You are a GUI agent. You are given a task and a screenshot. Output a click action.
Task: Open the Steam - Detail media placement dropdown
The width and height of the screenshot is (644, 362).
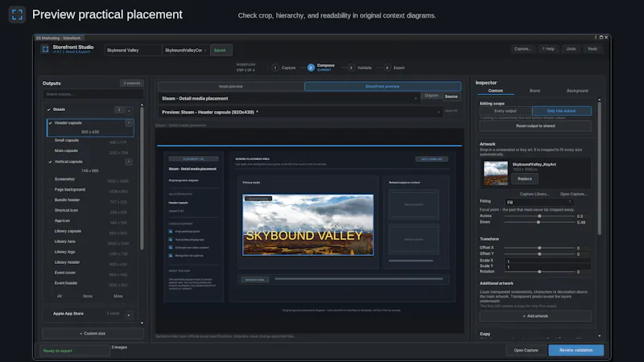(x=289, y=98)
